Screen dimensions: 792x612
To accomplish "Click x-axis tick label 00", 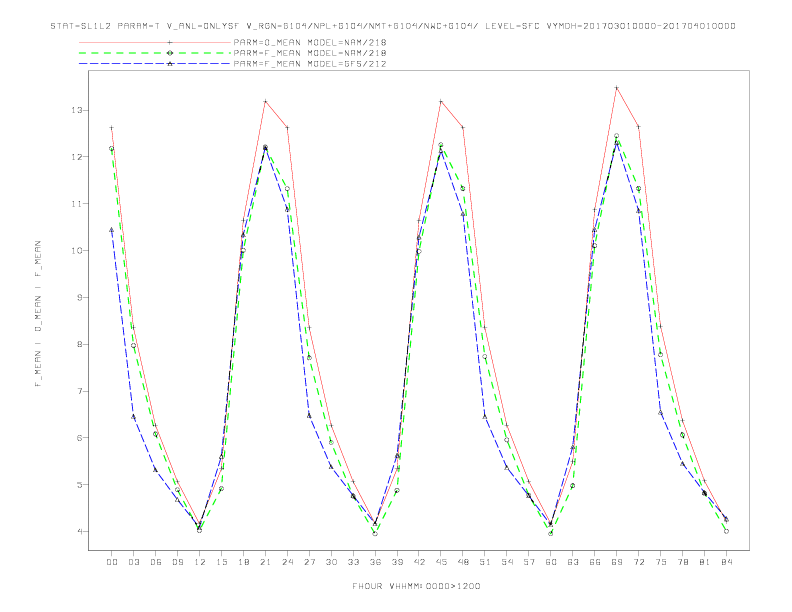I will 112,562.
